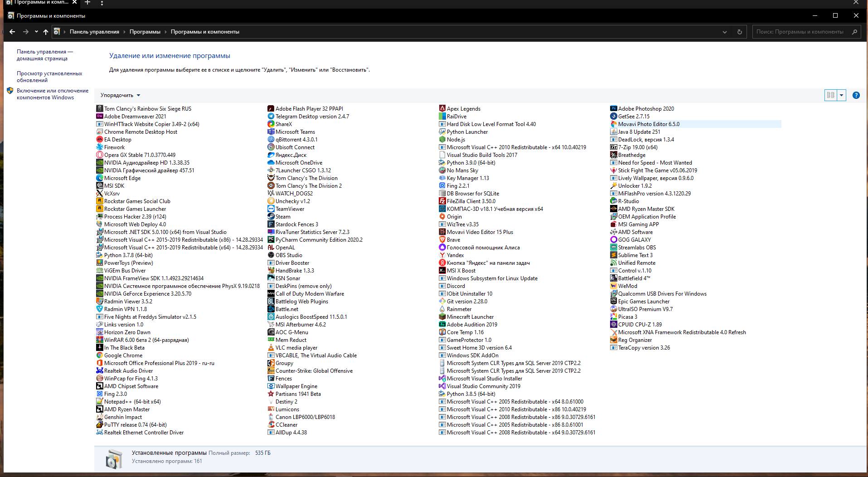Click Программы и компоненты breadcrumb
The width and height of the screenshot is (868, 477).
coord(205,32)
